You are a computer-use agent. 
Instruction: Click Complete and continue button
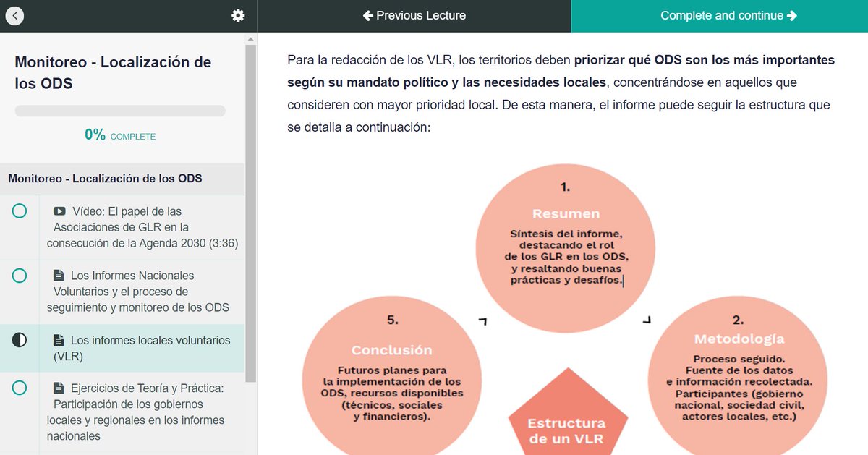(720, 16)
